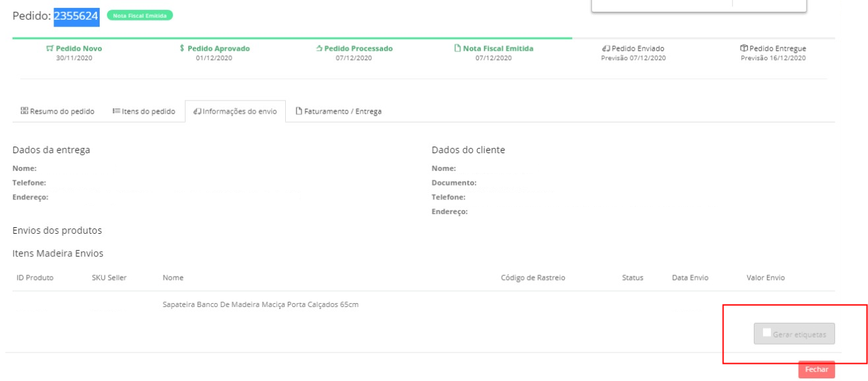Click the SKU Seller column header

click(109, 278)
